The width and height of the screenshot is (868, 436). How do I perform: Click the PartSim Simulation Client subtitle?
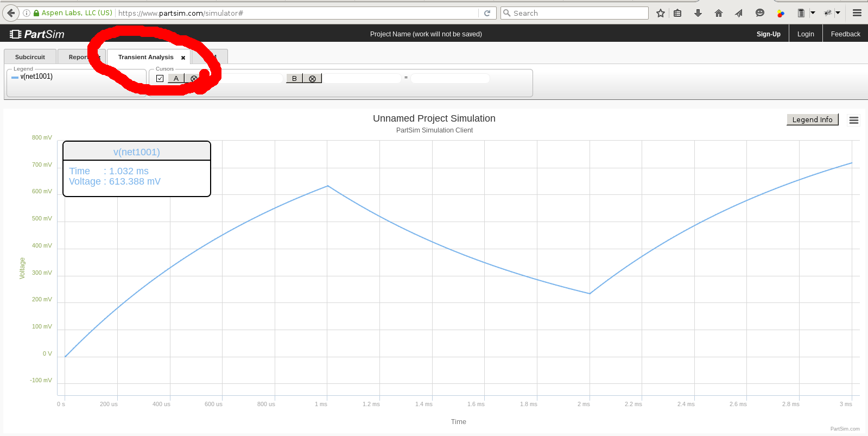434,130
